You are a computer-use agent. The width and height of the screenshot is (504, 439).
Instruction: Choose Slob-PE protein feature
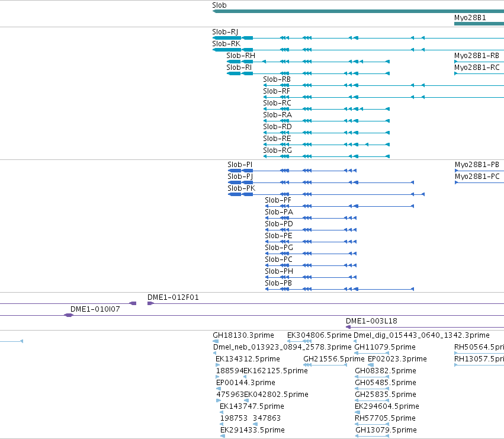(279, 236)
